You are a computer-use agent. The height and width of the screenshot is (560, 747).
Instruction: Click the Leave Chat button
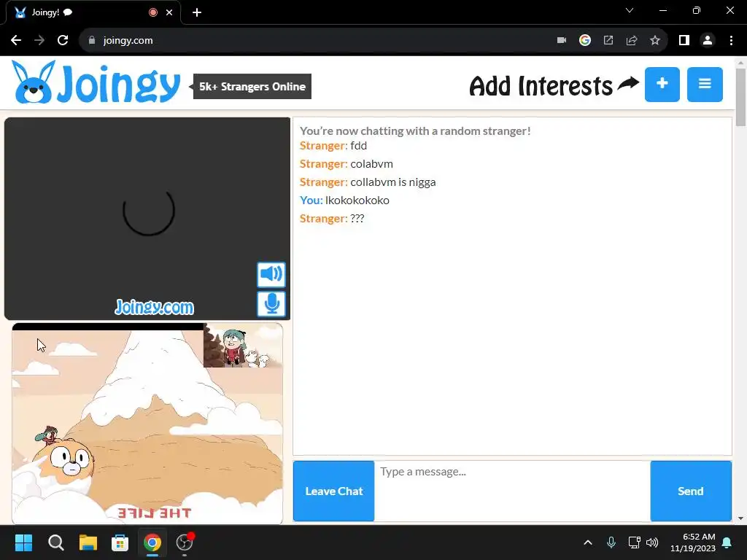tap(333, 491)
